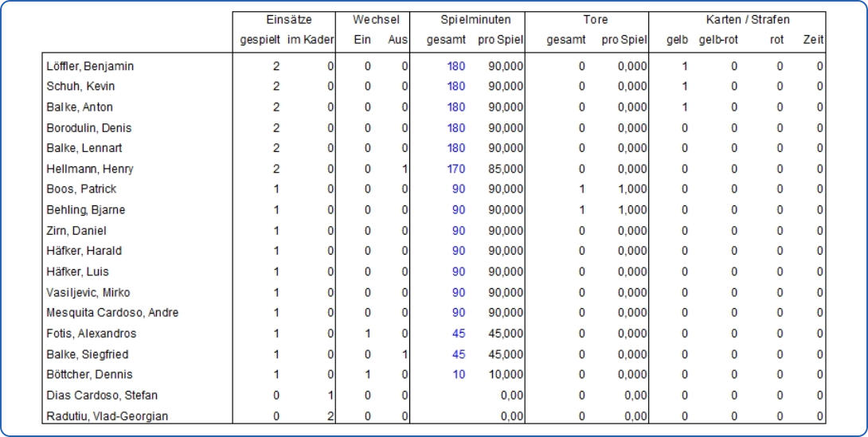Click the gespielt column header
This screenshot has height=437, width=868.
pos(260,41)
